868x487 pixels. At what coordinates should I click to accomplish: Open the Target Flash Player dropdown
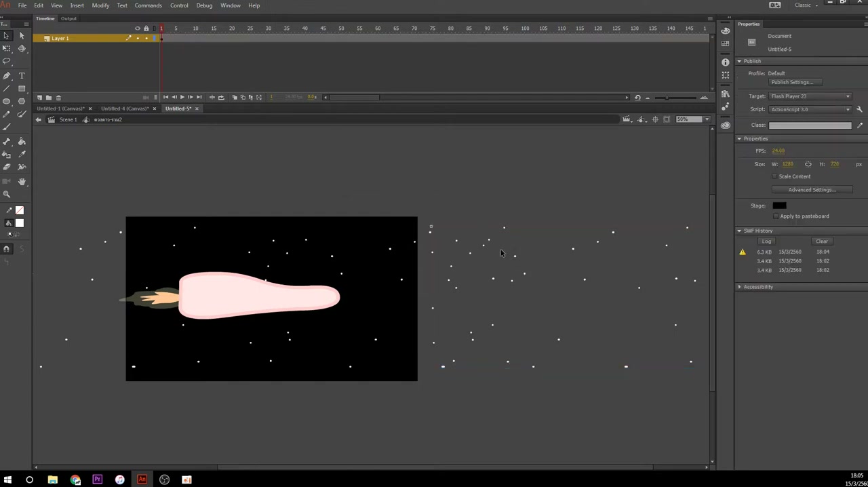pyautogui.click(x=810, y=96)
